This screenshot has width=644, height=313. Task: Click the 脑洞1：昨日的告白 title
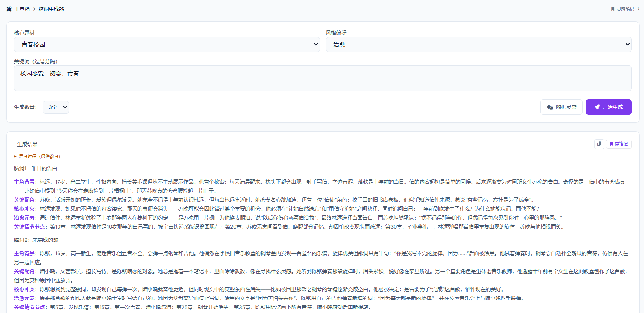click(36, 168)
